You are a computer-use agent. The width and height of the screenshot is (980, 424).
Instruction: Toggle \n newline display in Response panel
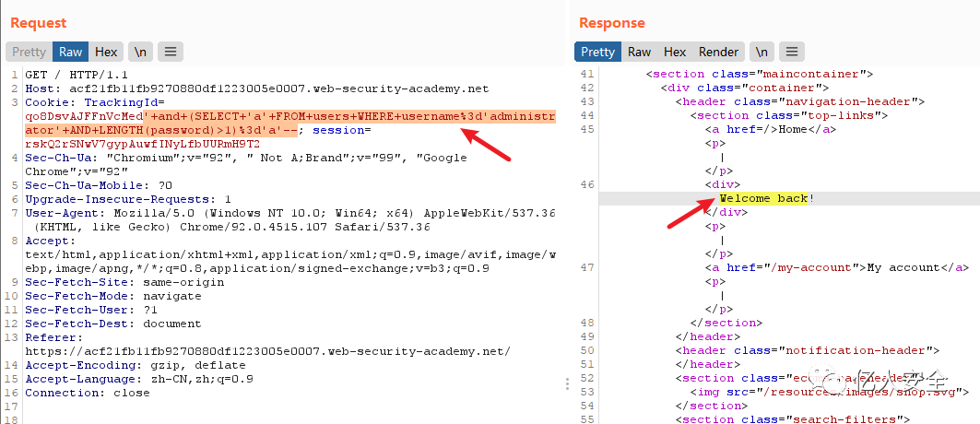pyautogui.click(x=762, y=52)
